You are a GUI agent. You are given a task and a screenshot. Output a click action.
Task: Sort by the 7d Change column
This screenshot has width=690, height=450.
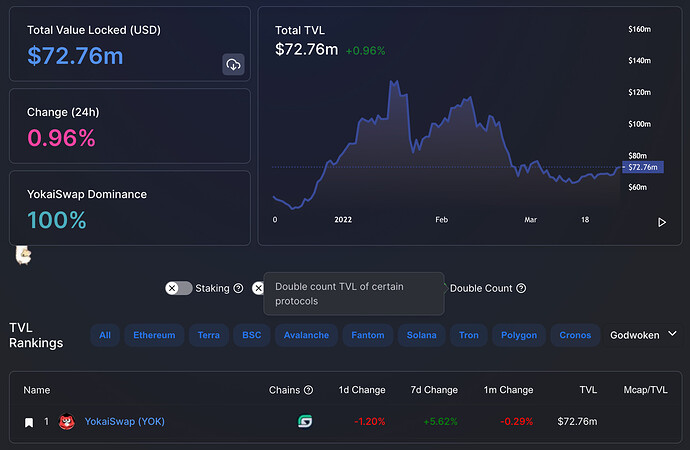point(434,390)
